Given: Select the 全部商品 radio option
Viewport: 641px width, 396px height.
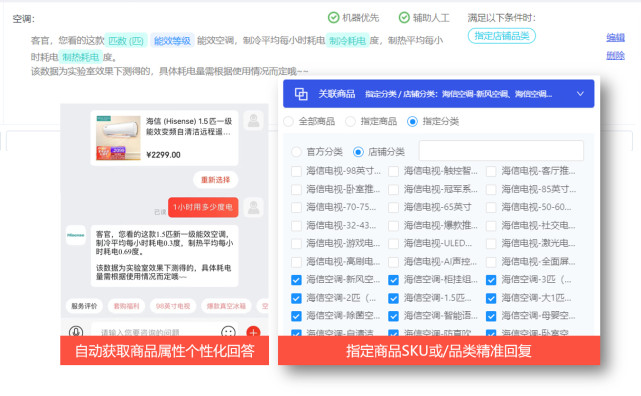Looking at the screenshot, I should tap(289, 121).
